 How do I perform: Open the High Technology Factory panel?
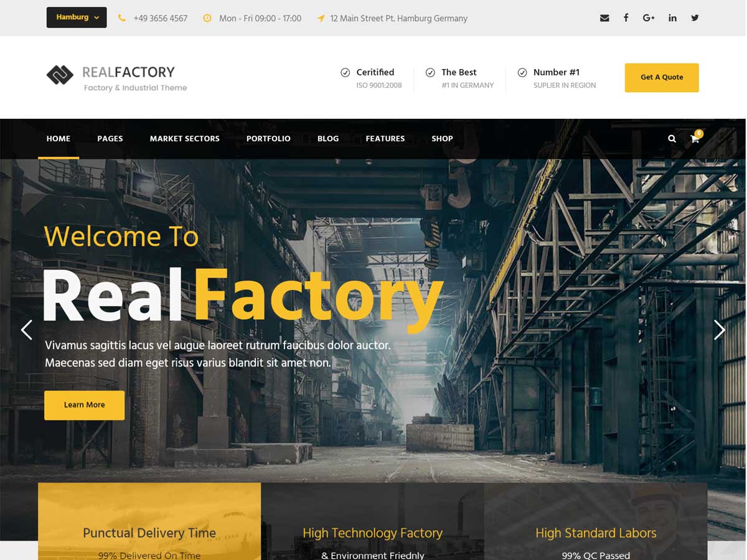point(372,521)
